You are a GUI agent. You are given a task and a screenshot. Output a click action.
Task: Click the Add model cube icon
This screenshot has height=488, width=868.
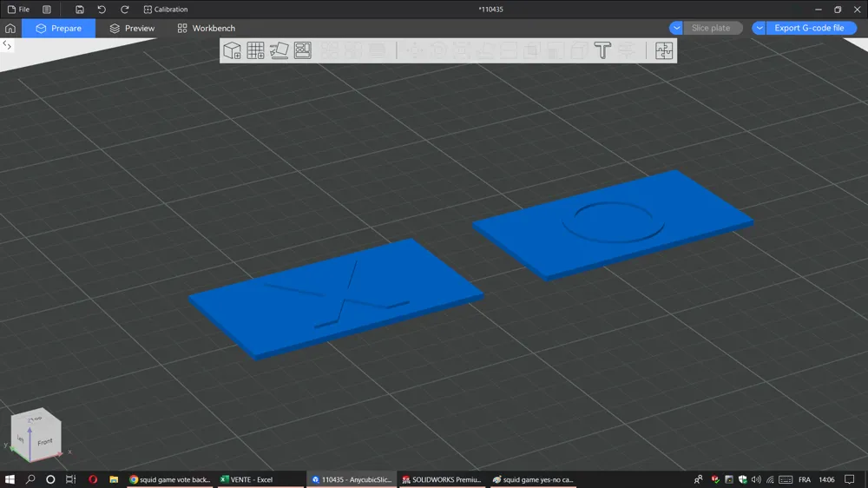click(232, 50)
